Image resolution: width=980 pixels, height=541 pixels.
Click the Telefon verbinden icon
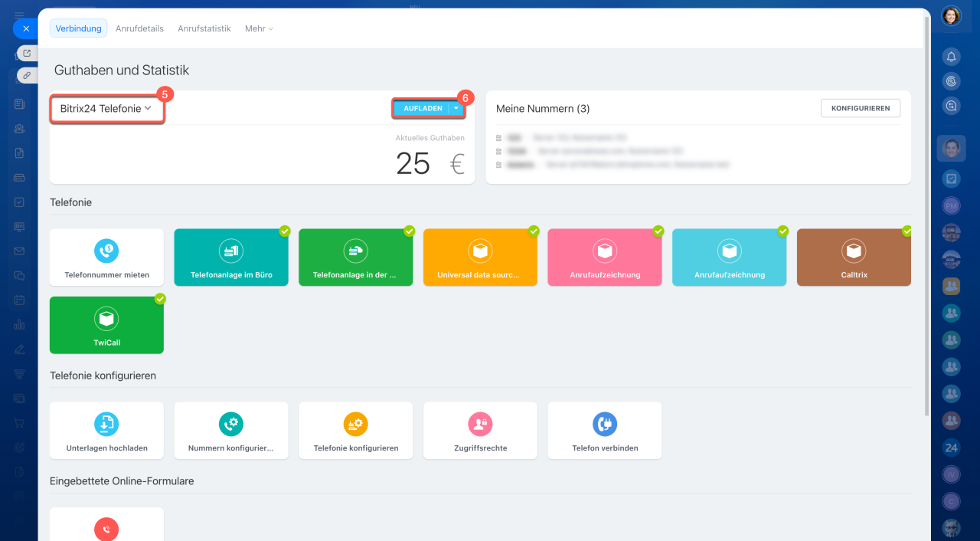pos(604,424)
